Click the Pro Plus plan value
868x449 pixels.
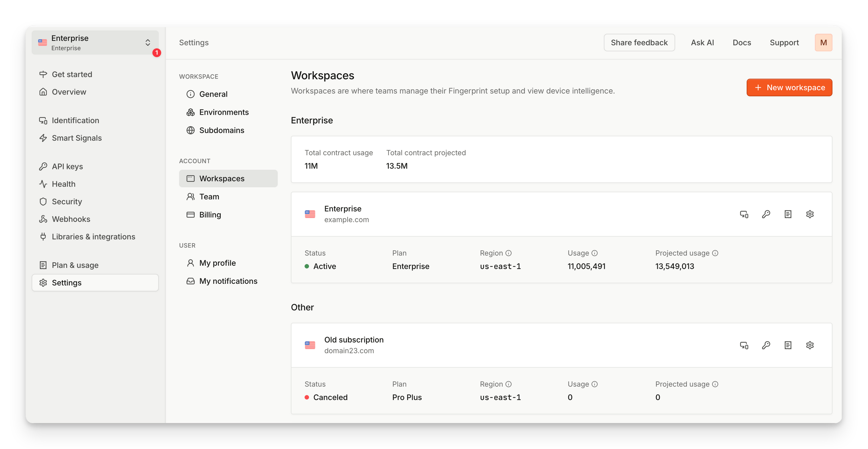pos(407,398)
